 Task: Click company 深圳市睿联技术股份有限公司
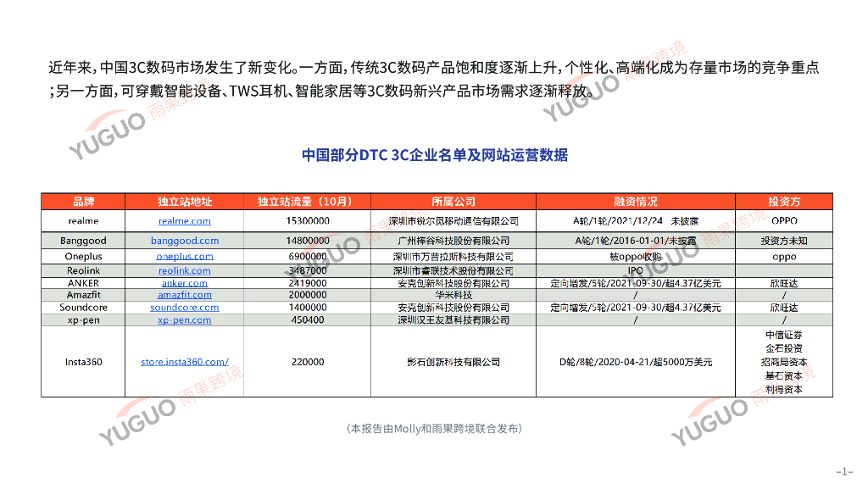pyautogui.click(x=453, y=270)
